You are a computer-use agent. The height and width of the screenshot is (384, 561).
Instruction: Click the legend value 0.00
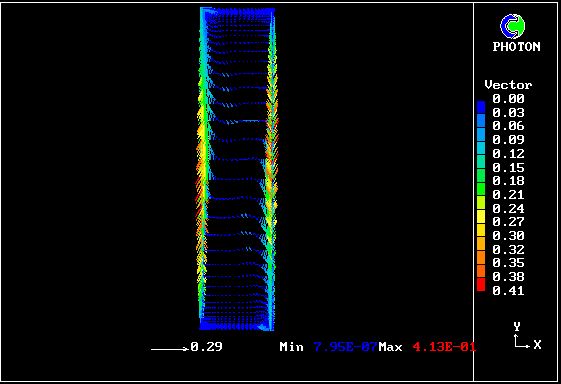508,98
